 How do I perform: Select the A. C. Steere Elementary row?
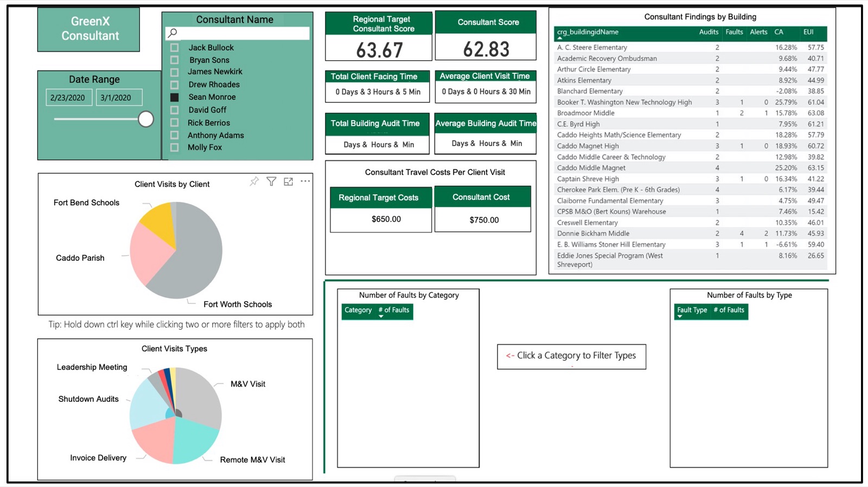691,48
